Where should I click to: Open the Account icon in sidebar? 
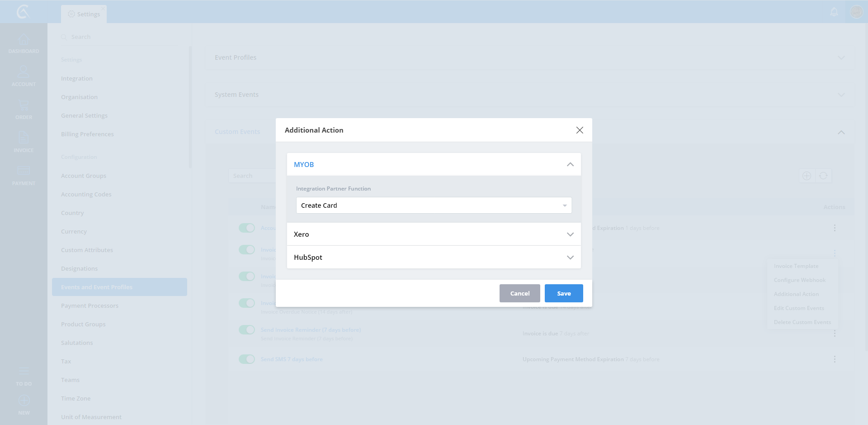coord(24,72)
